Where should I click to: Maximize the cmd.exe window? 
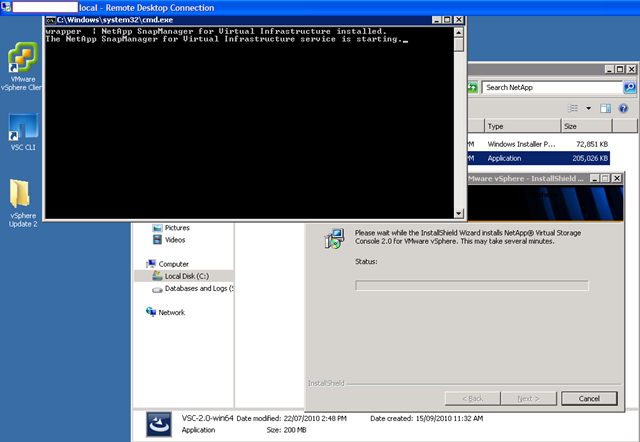(447, 20)
